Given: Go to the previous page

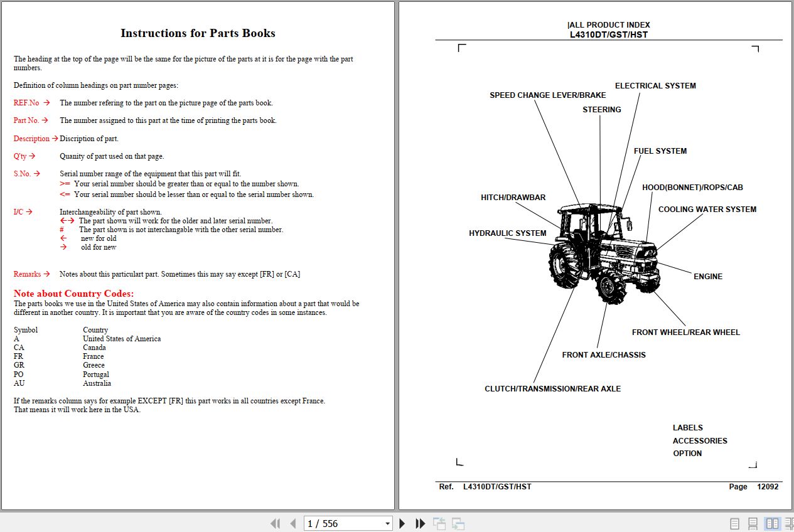Looking at the screenshot, I should [x=292, y=523].
